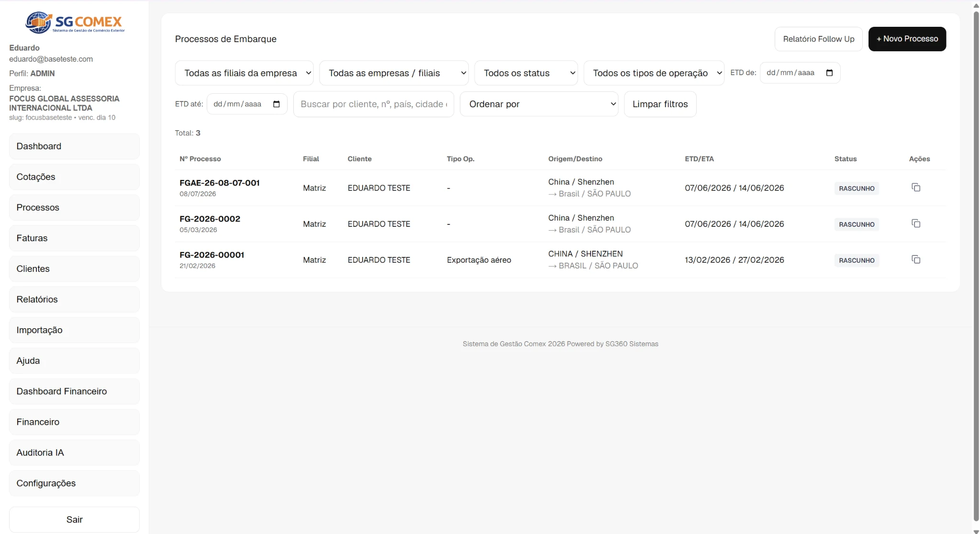This screenshot has height=534, width=980.
Task: Click the SG COMEX logo
Action: 75,22
